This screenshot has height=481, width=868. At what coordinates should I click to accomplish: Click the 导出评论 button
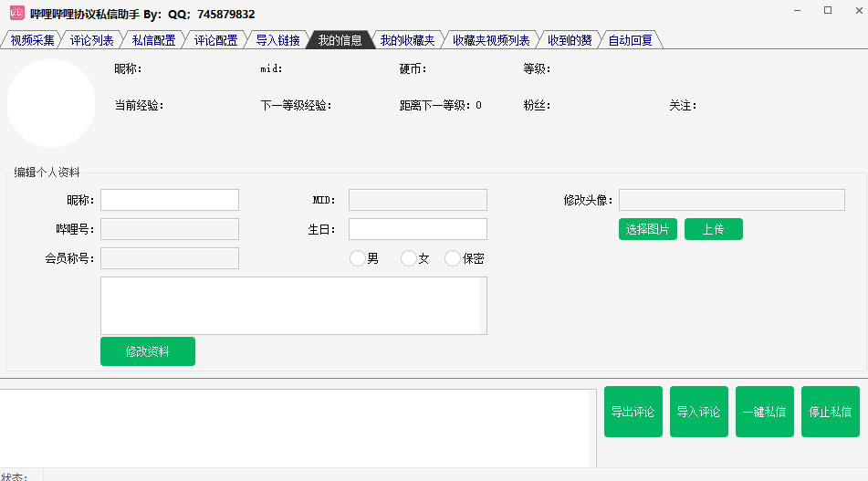click(x=633, y=412)
